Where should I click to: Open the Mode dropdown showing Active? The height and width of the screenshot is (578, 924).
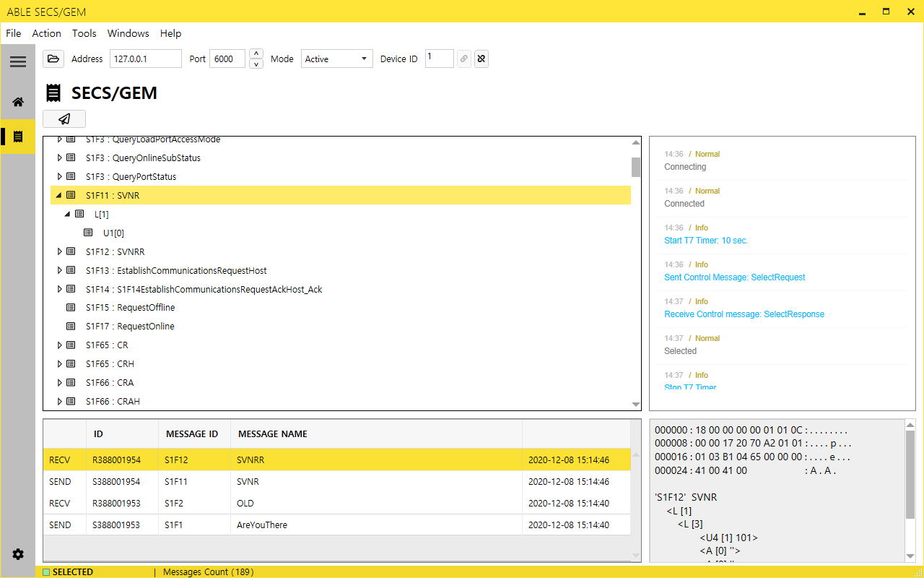pyautogui.click(x=337, y=59)
